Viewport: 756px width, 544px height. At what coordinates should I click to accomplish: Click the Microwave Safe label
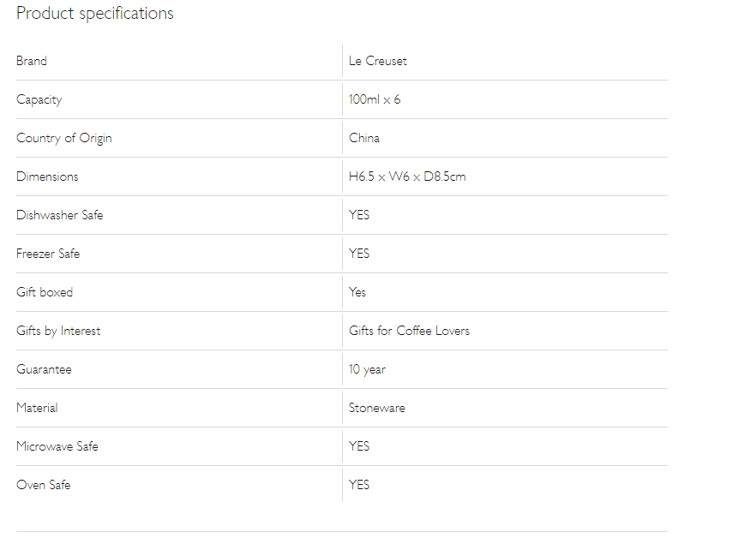click(57, 446)
